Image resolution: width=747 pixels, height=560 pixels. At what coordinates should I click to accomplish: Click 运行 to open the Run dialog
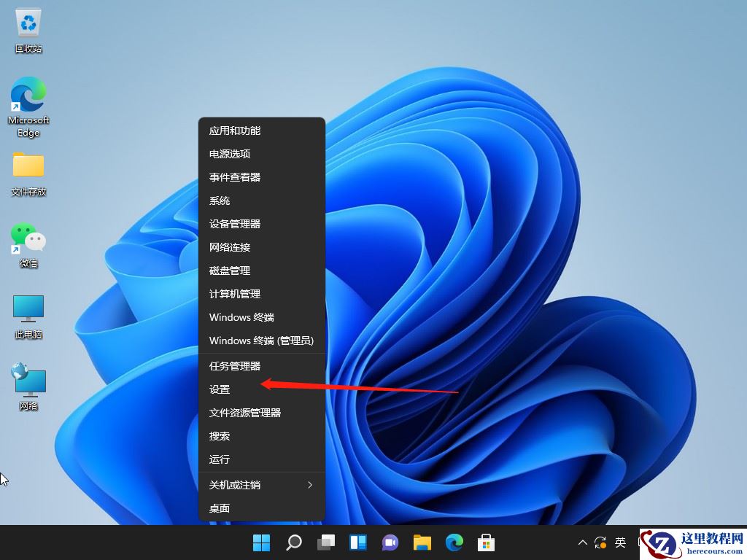220,459
